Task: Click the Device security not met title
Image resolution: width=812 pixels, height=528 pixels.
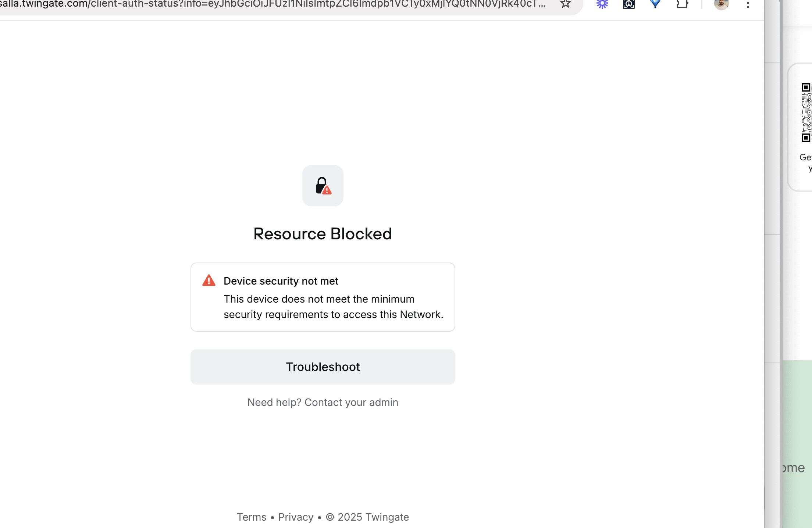Action: 281,281
